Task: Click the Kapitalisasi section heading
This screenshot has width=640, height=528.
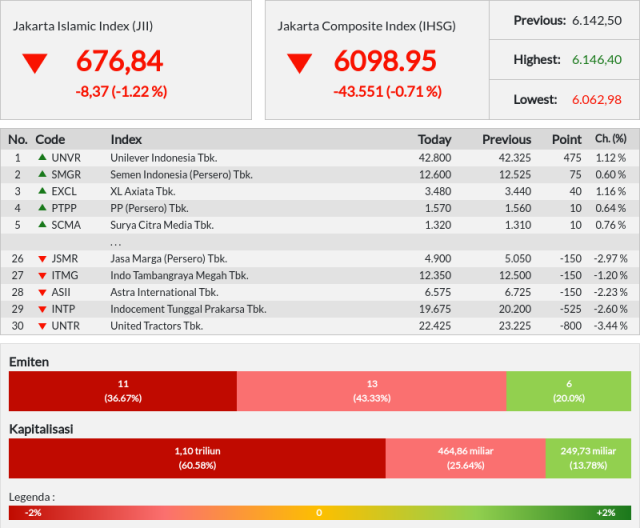Action: coord(41,429)
